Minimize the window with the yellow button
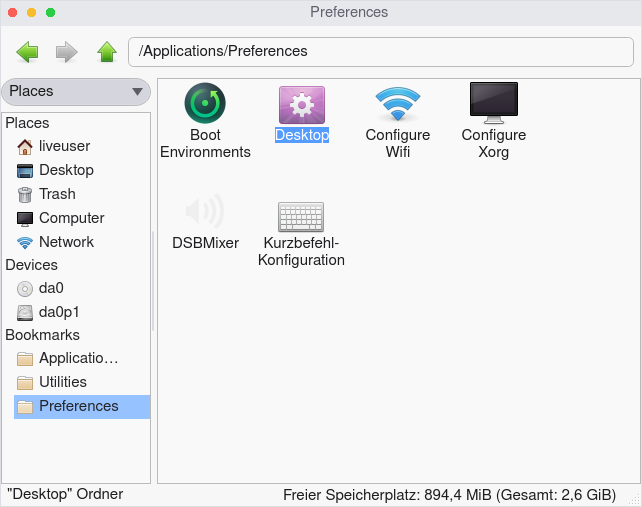 click(32, 12)
